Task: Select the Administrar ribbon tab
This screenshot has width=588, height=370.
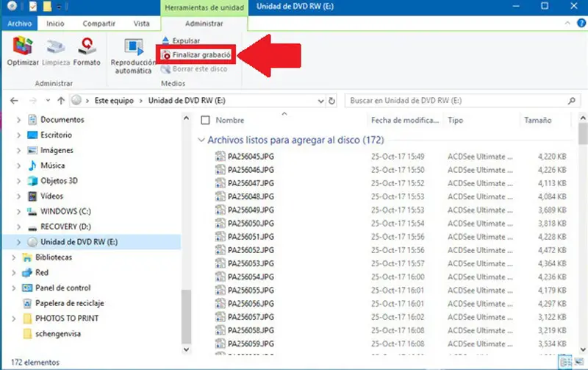Action: [x=204, y=24]
